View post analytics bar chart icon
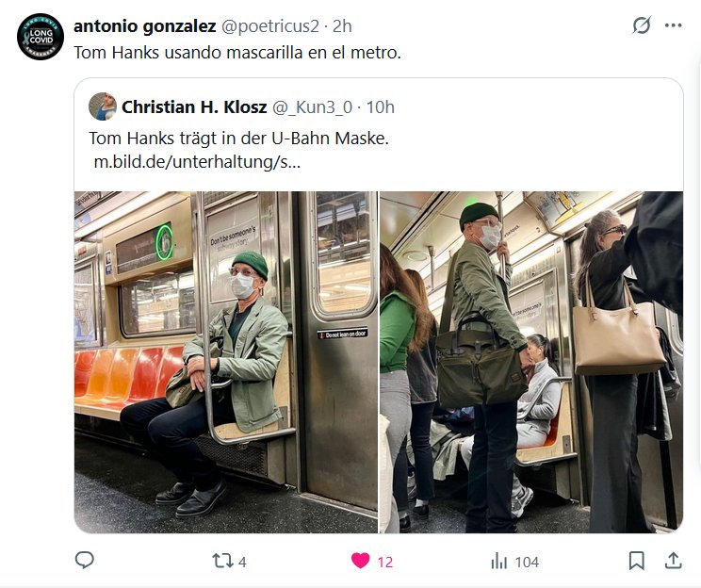This screenshot has width=701, height=588. (x=498, y=562)
